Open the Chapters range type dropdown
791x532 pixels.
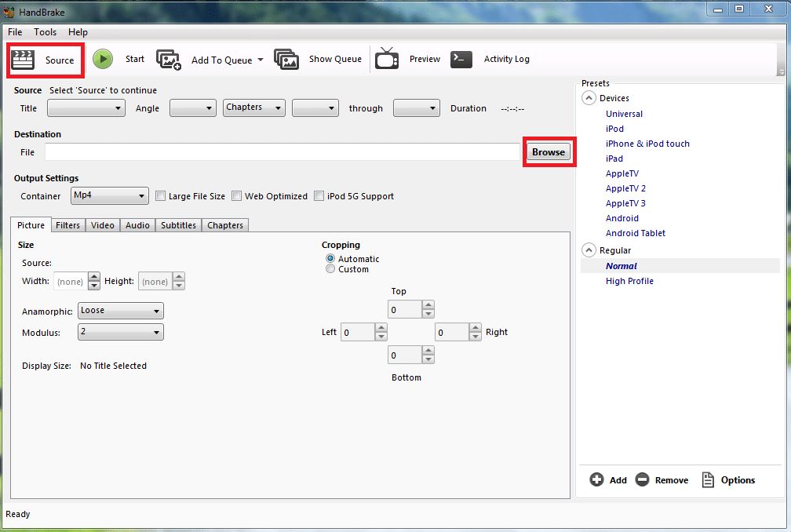(254, 108)
